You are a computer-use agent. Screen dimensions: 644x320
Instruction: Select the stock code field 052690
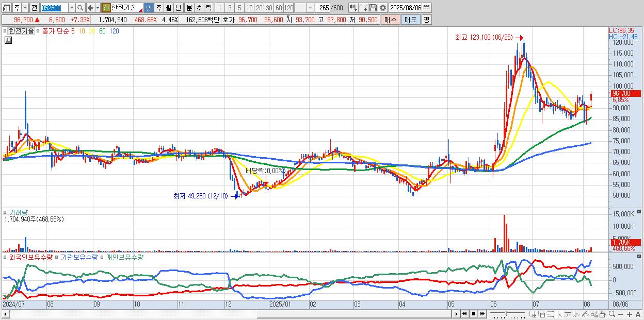pos(54,8)
